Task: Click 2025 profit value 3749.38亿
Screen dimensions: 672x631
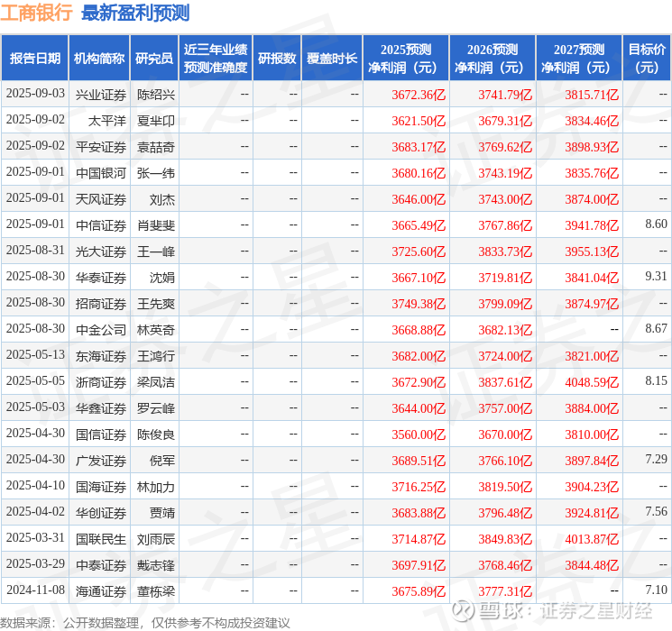Action: (419, 304)
